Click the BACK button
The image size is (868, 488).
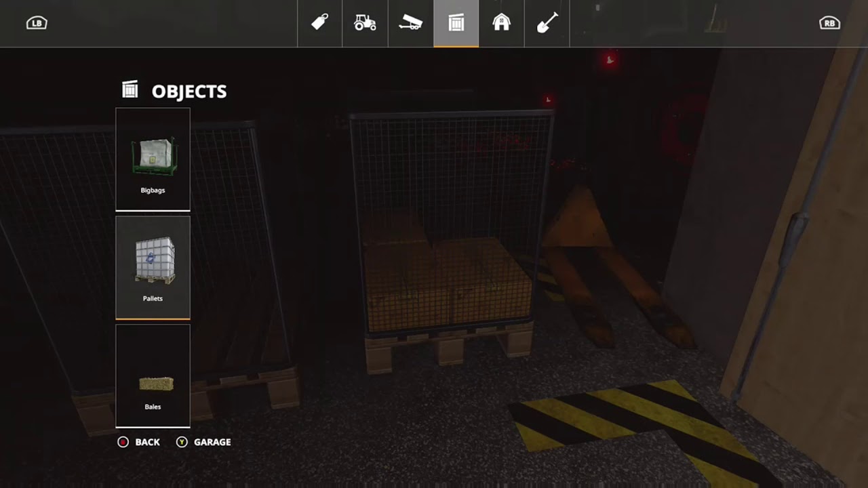pyautogui.click(x=139, y=442)
